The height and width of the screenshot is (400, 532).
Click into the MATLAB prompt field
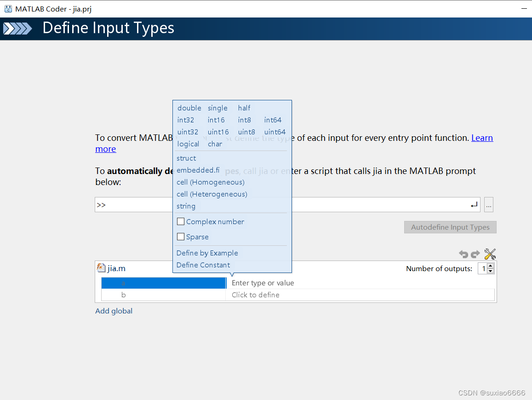tap(287, 205)
